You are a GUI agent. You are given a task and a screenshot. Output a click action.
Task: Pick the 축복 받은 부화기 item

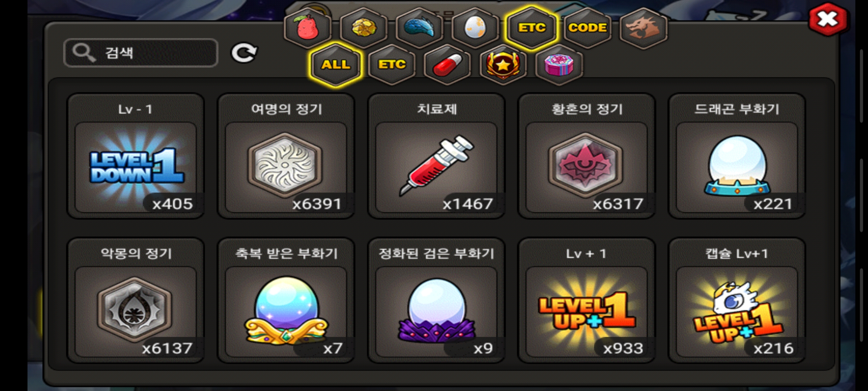click(286, 300)
